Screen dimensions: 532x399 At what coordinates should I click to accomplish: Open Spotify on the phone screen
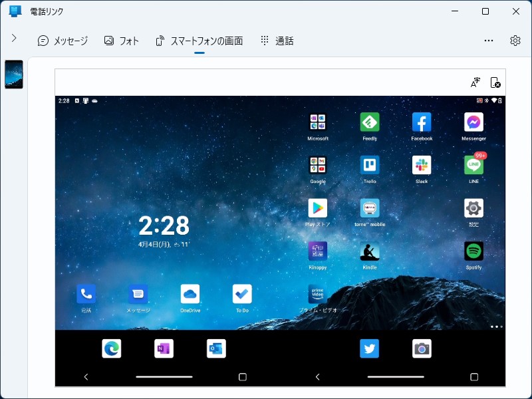473,251
